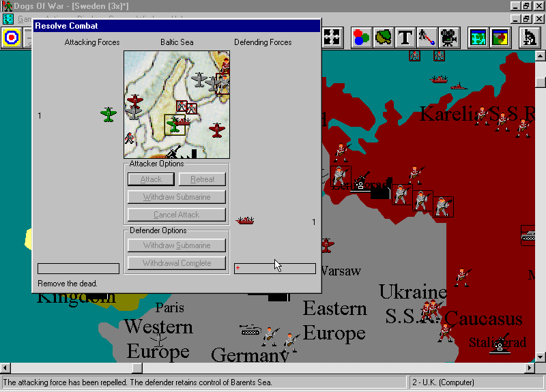The height and width of the screenshot is (392, 546).
Task: Click the vertical scrollbar up arrow
Action: tap(540, 56)
